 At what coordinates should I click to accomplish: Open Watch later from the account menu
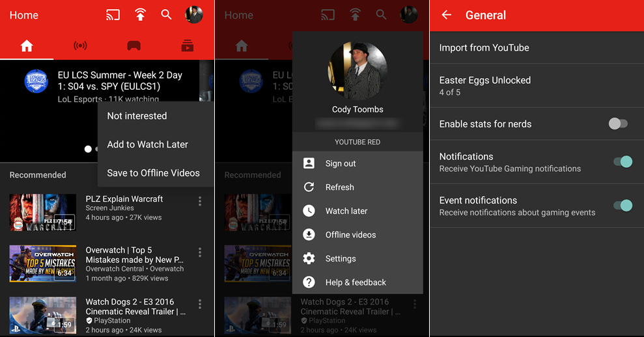click(357, 211)
